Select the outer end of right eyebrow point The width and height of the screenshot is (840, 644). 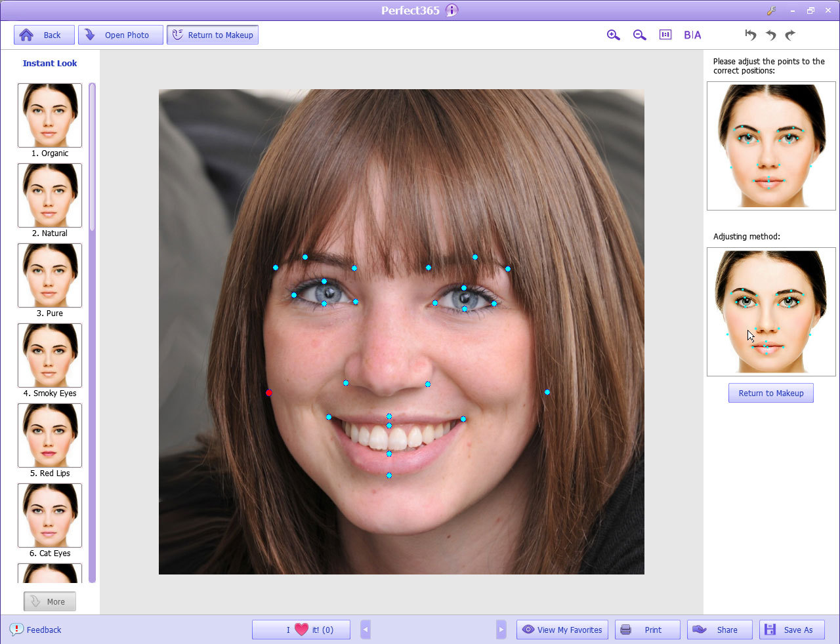[x=508, y=269]
